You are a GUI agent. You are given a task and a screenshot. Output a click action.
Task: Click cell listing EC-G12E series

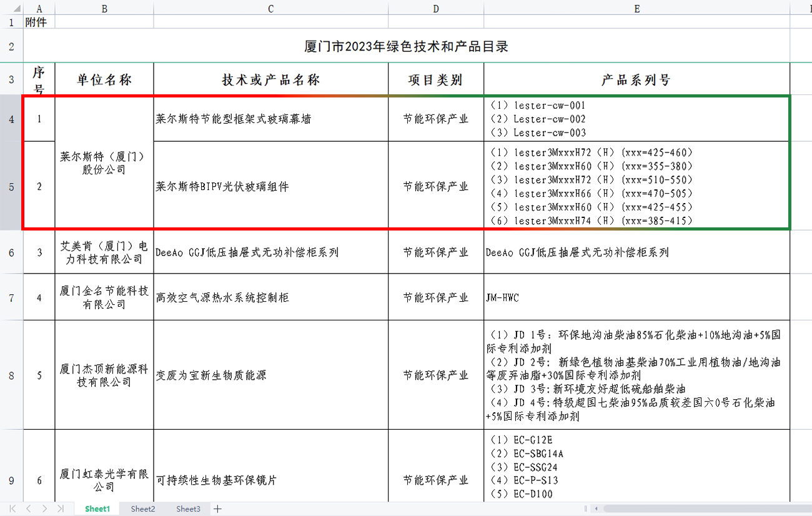click(x=636, y=465)
